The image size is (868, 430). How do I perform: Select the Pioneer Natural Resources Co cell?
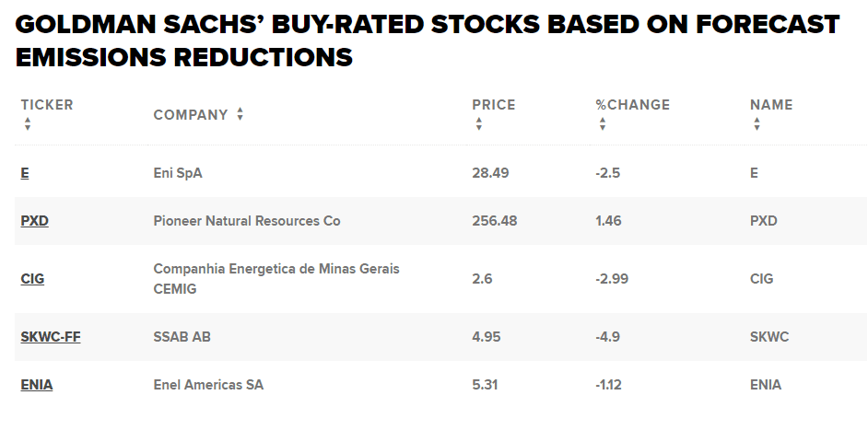pyautogui.click(x=246, y=221)
